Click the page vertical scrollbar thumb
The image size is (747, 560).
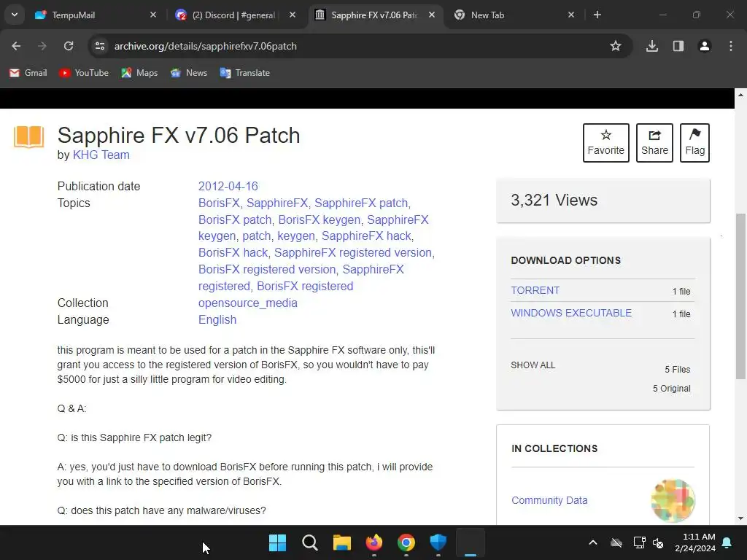(741, 295)
